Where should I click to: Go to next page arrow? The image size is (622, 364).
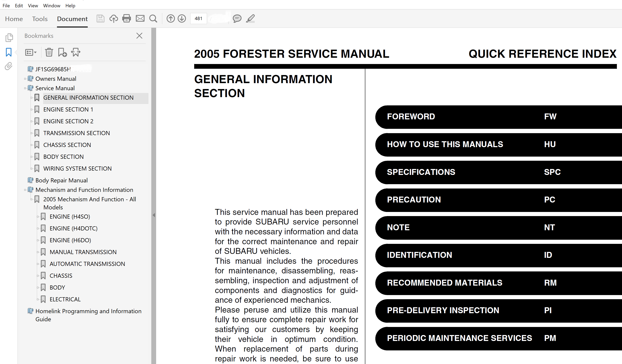[x=182, y=19]
